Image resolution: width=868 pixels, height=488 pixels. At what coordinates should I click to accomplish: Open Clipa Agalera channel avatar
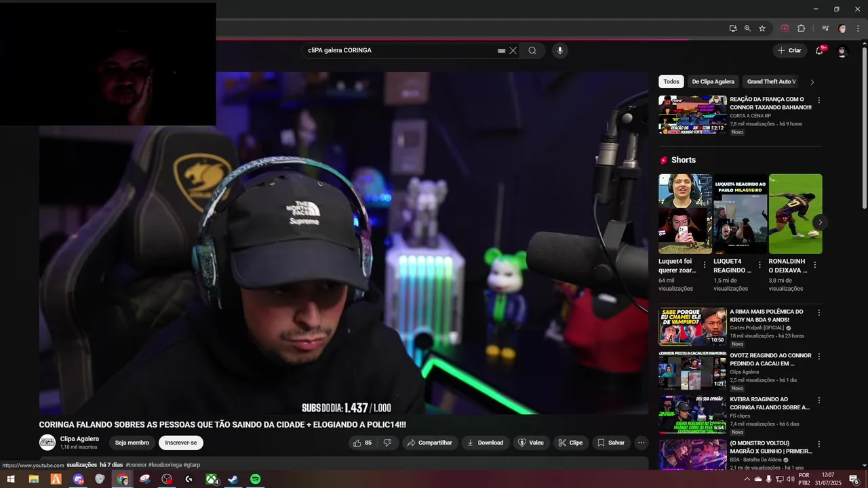[x=47, y=443]
